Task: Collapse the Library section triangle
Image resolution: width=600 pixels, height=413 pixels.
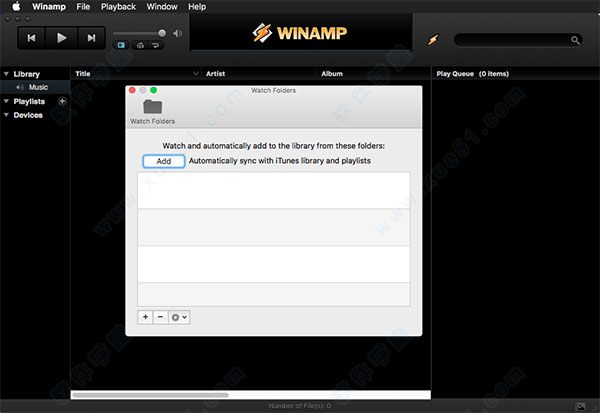Action: tap(6, 73)
